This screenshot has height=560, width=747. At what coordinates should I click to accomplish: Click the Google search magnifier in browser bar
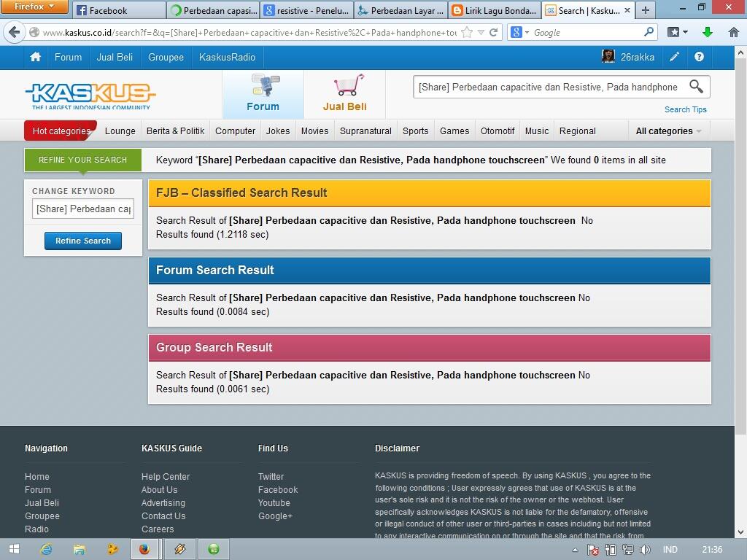(x=649, y=32)
